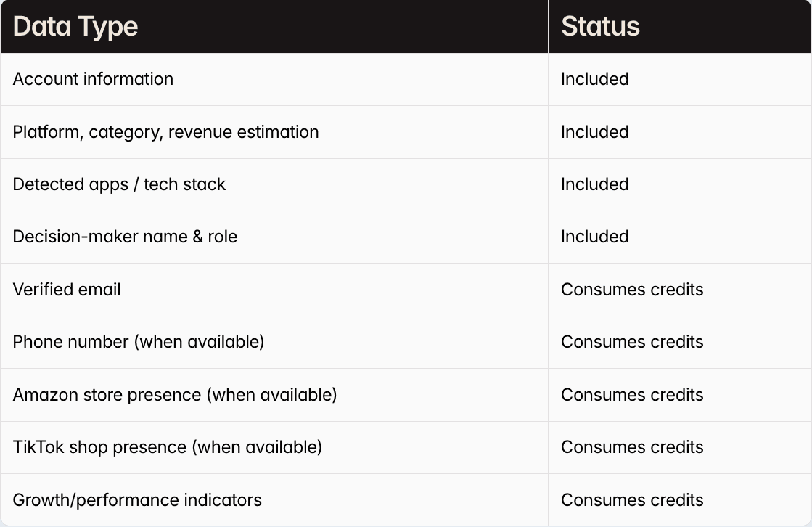Click the Status column header
812x527 pixels.
pyautogui.click(x=600, y=27)
